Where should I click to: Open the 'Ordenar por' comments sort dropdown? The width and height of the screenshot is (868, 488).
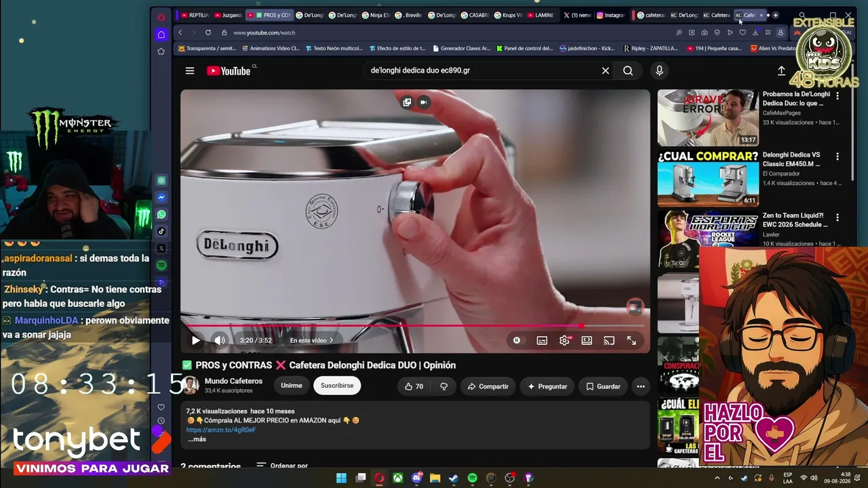tap(282, 466)
